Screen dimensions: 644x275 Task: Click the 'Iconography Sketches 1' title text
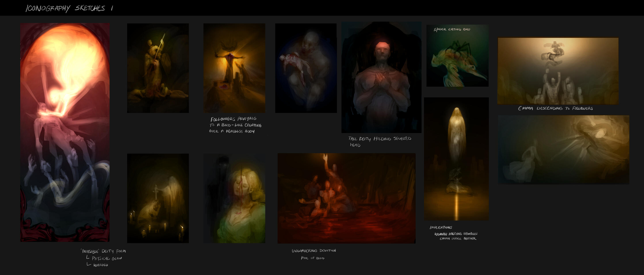69,8
